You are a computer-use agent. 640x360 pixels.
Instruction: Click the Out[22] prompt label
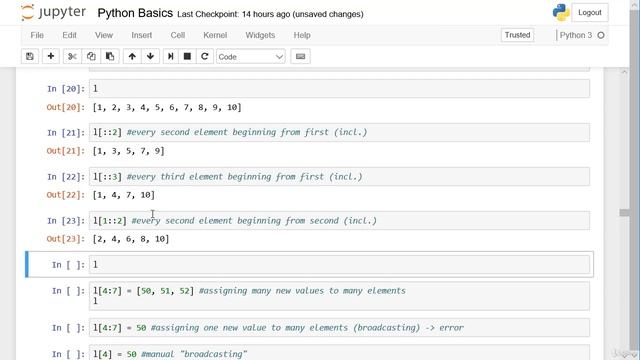point(66,195)
